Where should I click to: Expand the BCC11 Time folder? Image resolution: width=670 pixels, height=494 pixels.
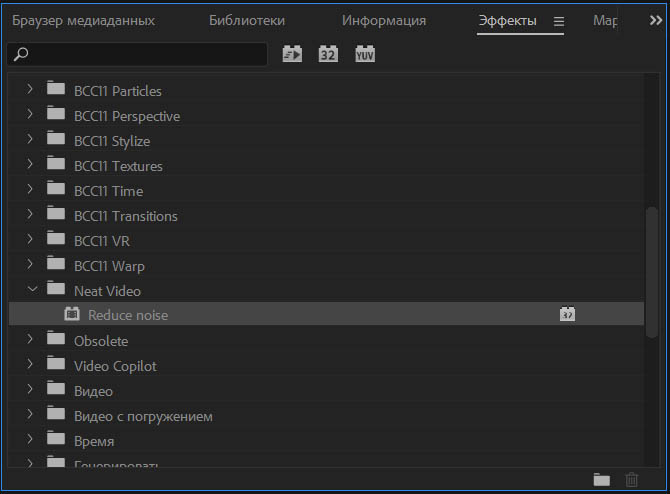pos(29,189)
